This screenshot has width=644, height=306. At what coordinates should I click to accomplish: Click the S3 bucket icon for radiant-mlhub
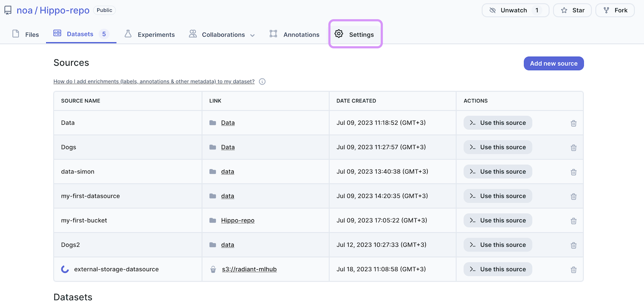coord(213,269)
